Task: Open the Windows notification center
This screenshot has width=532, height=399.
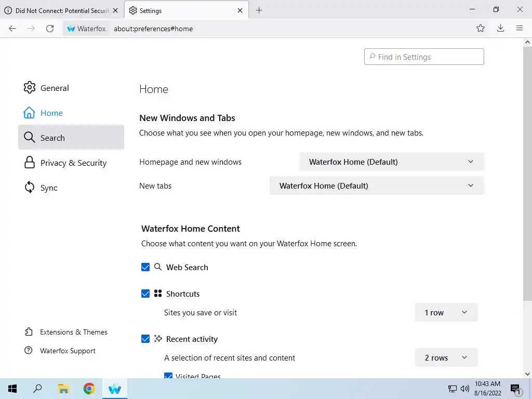Action: tap(515, 389)
